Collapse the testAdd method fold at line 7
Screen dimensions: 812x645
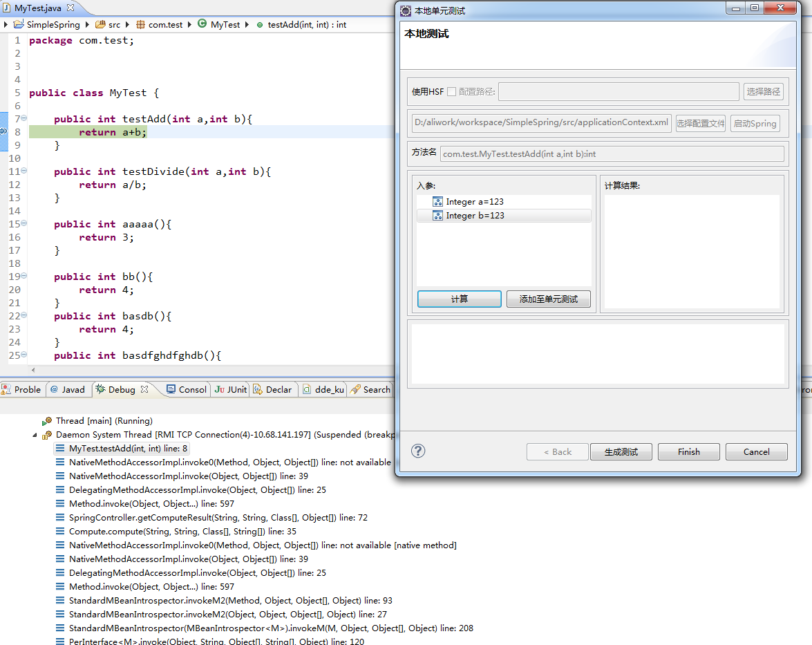tap(24, 118)
